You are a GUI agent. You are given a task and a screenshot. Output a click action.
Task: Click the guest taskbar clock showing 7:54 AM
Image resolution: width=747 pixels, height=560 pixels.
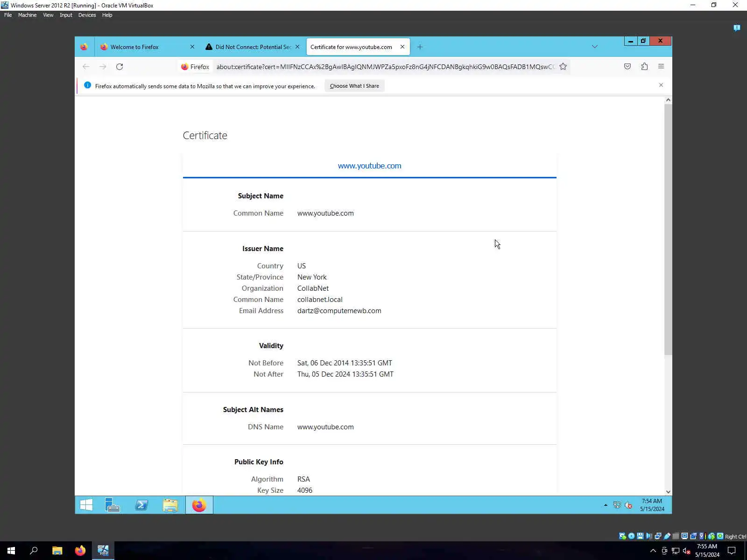point(652,505)
